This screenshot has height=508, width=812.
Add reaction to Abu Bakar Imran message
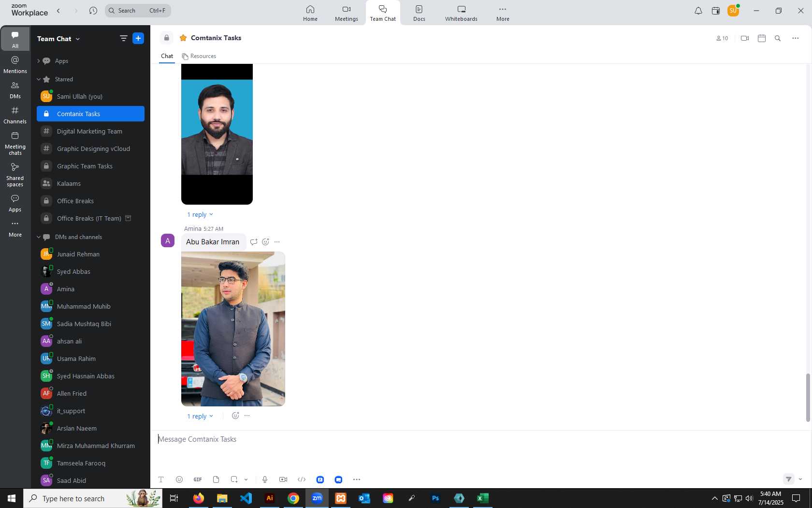coord(265,242)
